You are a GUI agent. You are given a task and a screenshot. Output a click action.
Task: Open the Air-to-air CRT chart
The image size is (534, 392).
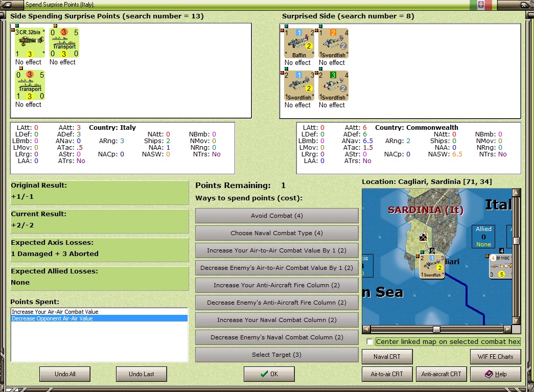[387, 374]
